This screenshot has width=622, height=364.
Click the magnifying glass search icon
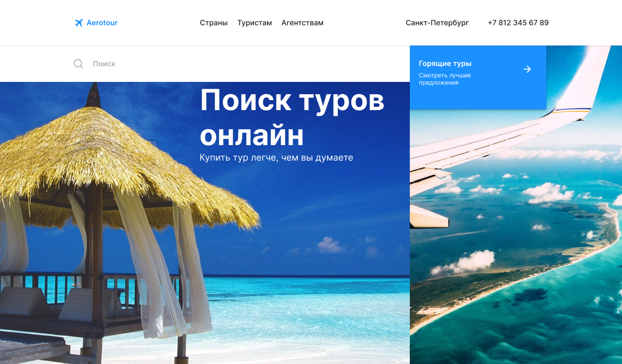point(78,64)
